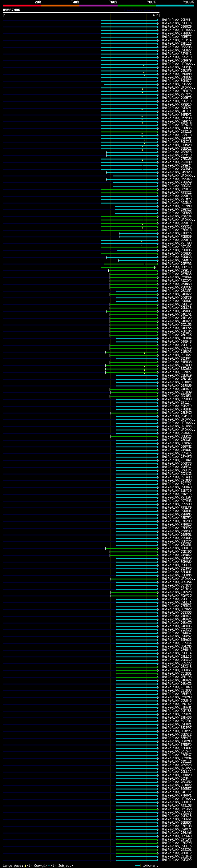Click the orange ~40% identity legend swatch
The image size is (197, 868).
pos(60,6)
